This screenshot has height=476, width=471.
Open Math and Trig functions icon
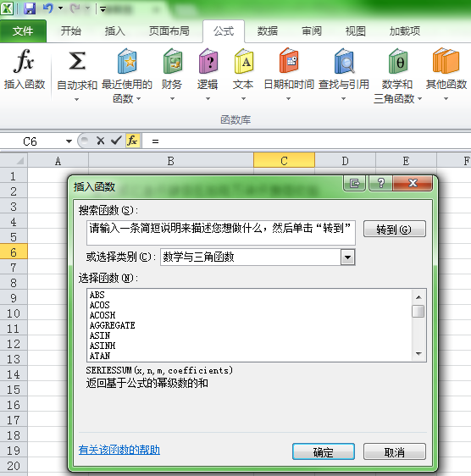click(x=398, y=61)
